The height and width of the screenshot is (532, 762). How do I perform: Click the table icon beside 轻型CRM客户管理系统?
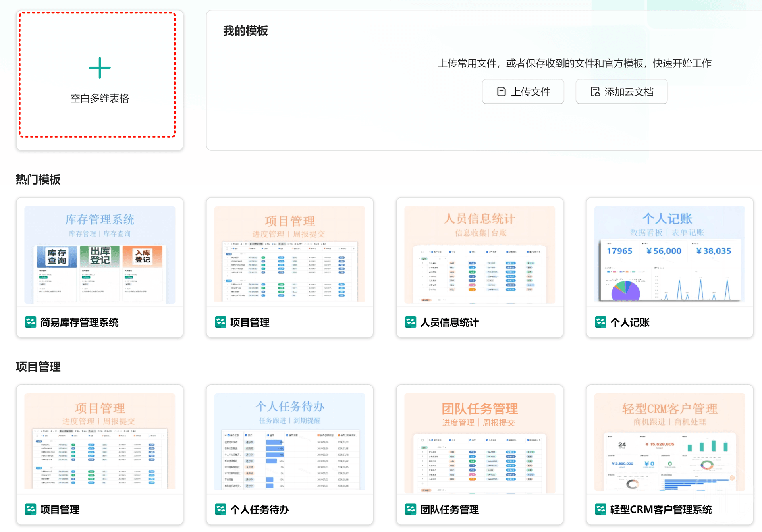[600, 509]
